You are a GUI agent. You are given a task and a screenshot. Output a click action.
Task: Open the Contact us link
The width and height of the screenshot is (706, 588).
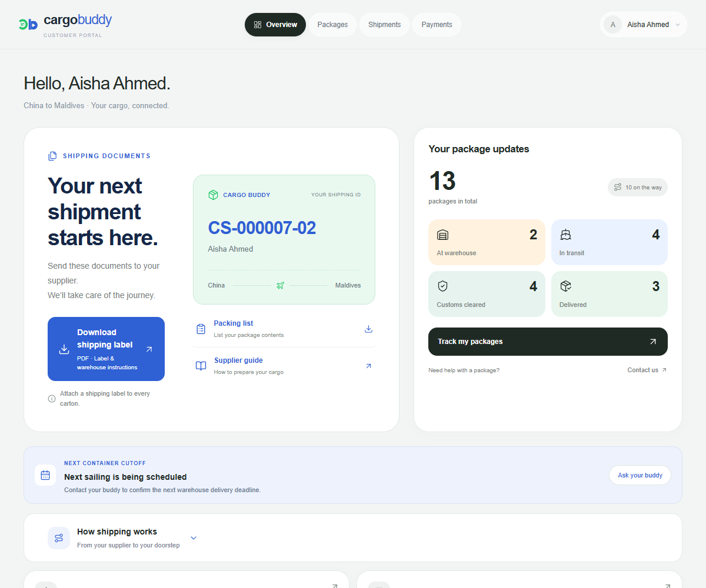coord(647,370)
